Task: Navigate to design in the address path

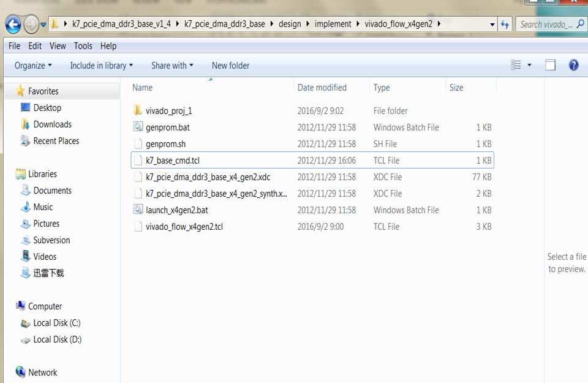Action: (290, 25)
